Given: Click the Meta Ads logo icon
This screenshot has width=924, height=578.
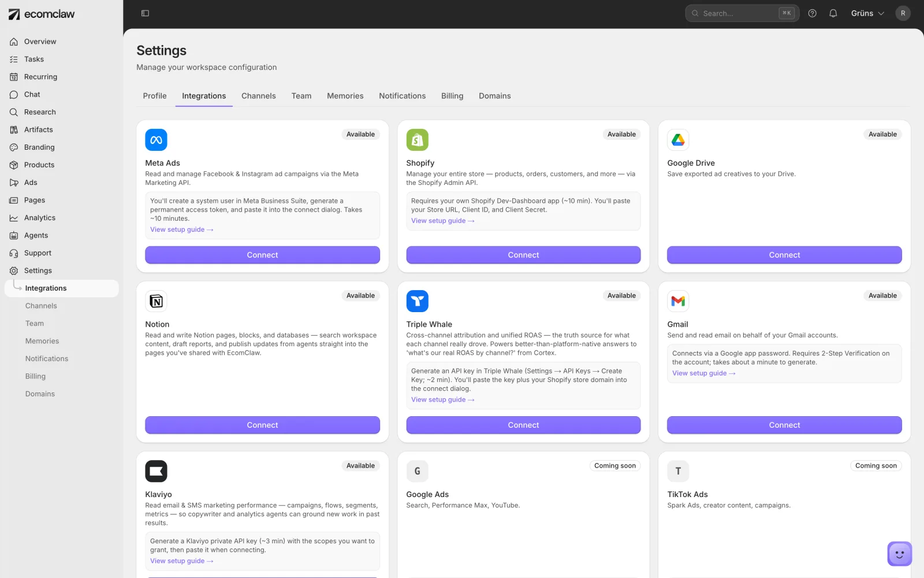Looking at the screenshot, I should click(x=156, y=140).
